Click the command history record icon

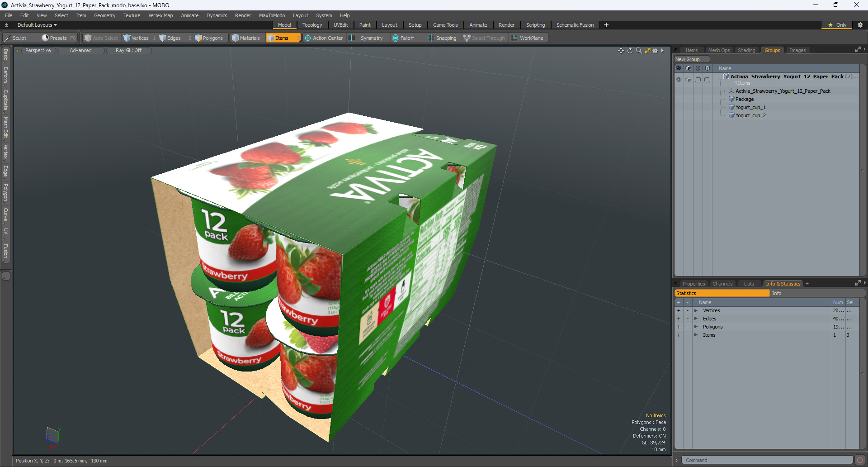pyautogui.click(x=860, y=460)
